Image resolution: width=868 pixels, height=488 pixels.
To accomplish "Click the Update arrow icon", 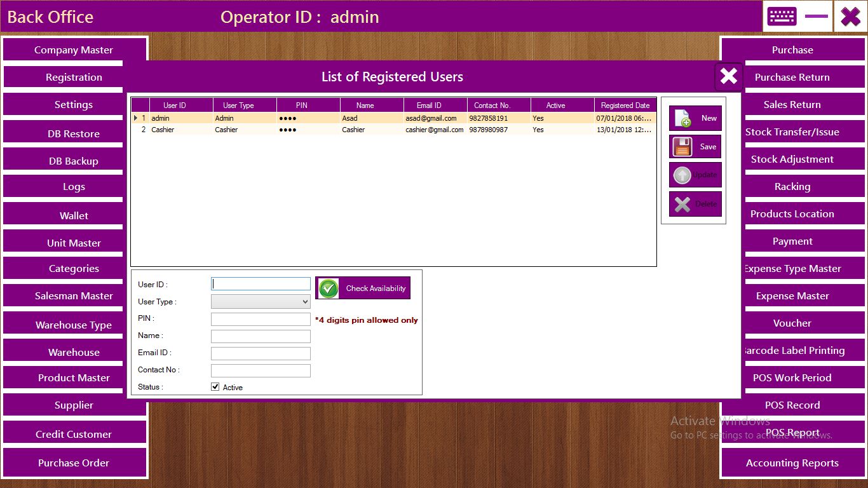I will 682,175.
